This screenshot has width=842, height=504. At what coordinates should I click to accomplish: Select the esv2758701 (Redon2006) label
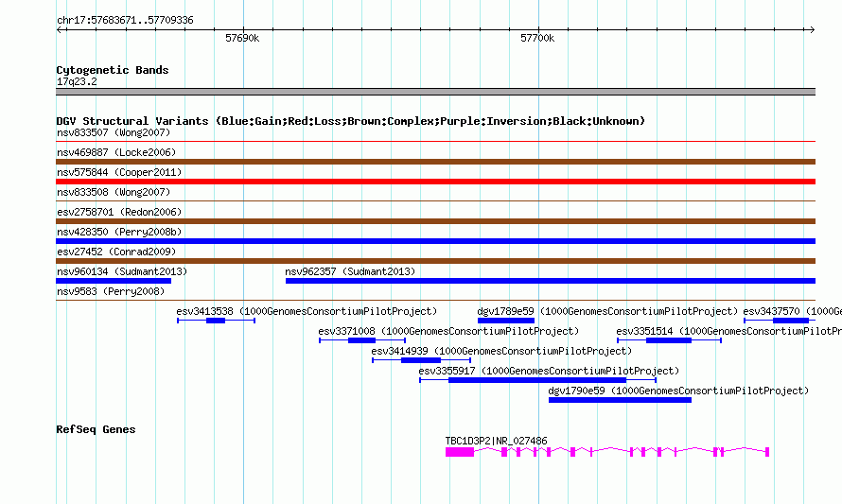click(119, 212)
